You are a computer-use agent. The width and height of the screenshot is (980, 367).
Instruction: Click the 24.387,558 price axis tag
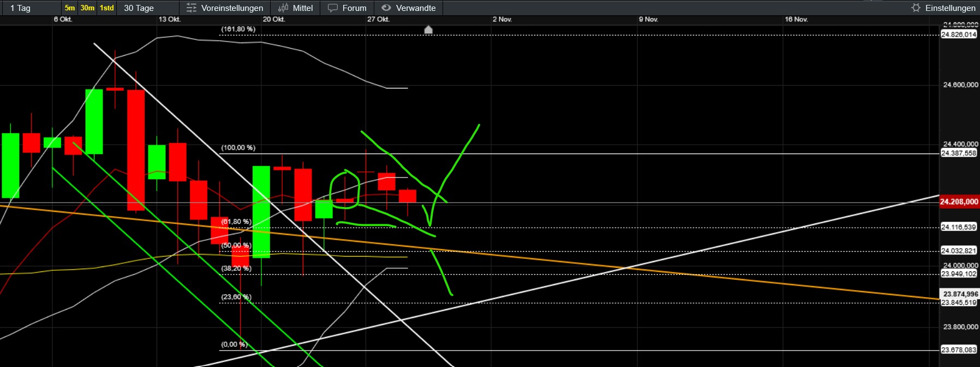click(959, 153)
